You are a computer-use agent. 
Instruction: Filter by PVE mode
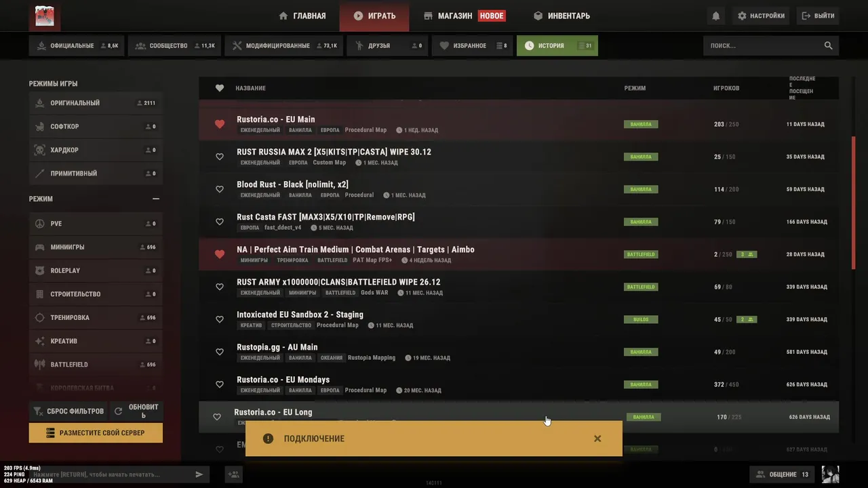pos(96,224)
